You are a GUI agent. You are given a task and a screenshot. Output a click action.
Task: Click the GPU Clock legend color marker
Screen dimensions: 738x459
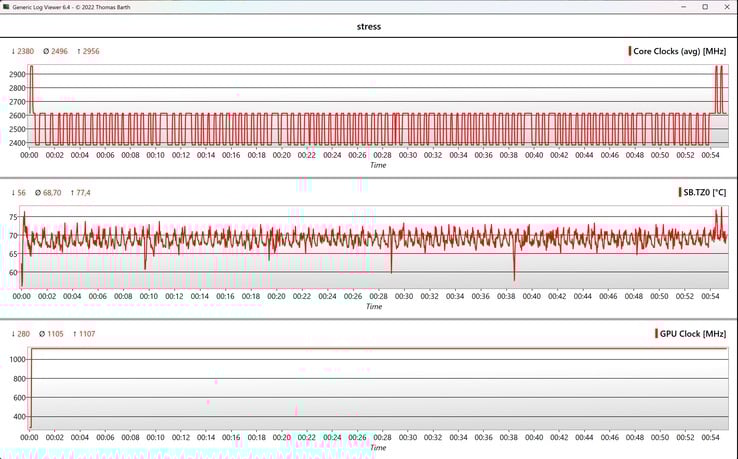click(x=656, y=333)
